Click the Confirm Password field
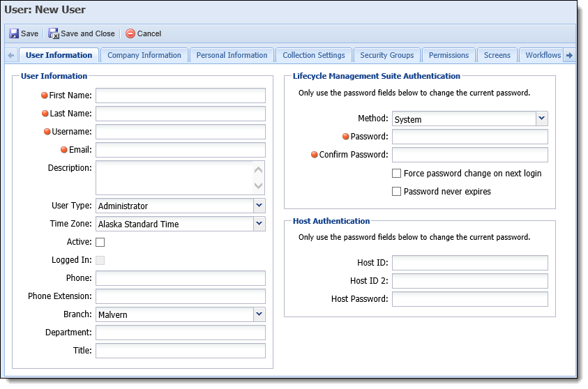 (x=470, y=155)
